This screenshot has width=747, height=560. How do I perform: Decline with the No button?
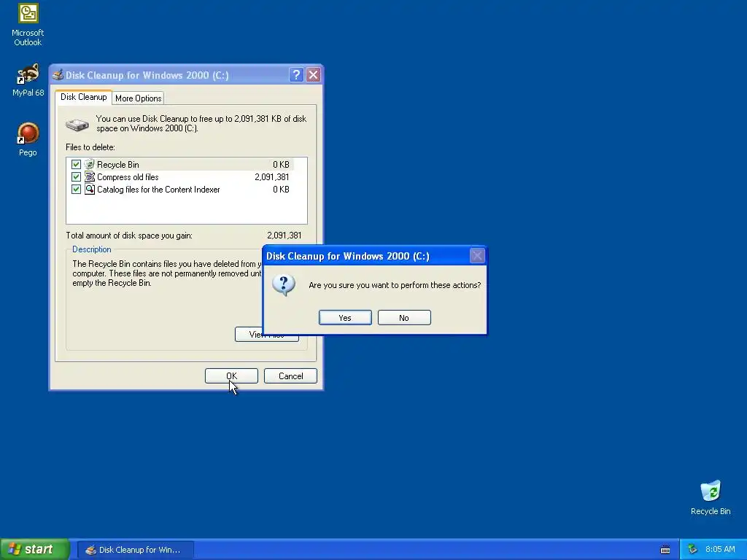coord(404,318)
